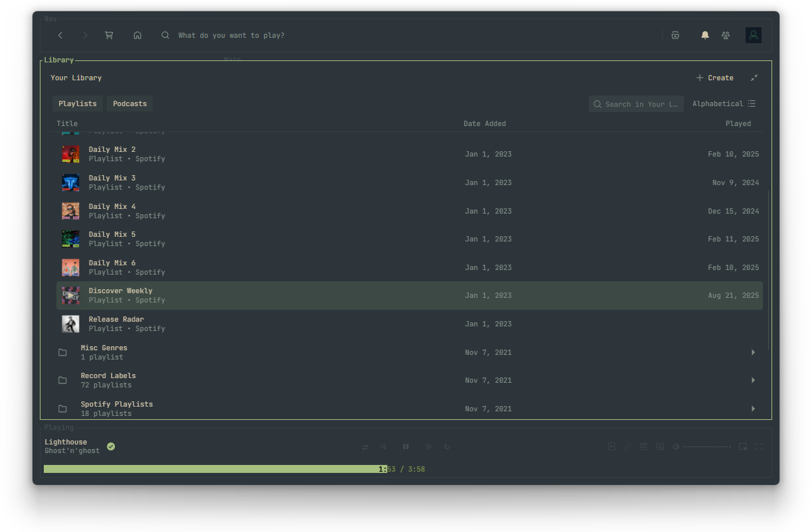Go to Home via the house icon
Screen dimensions: 812x532
pyautogui.click(x=137, y=35)
